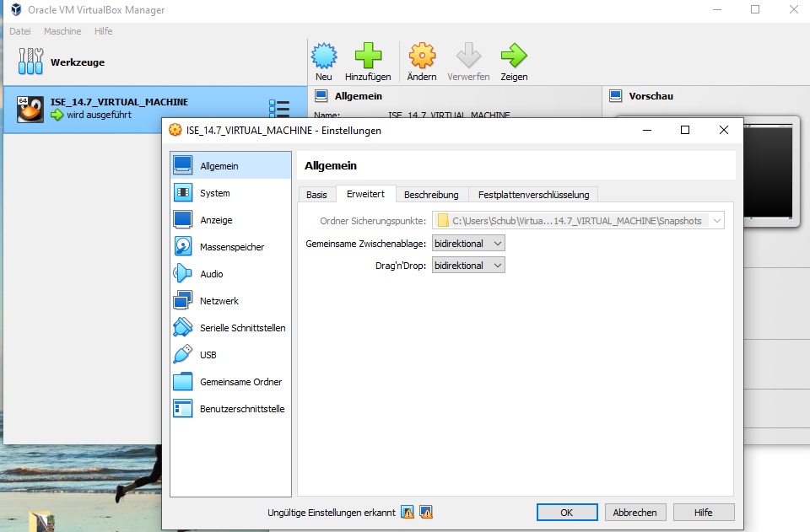Close the Einstellungen dialog with X
Viewport: 810px width, 532px height.
724,130
